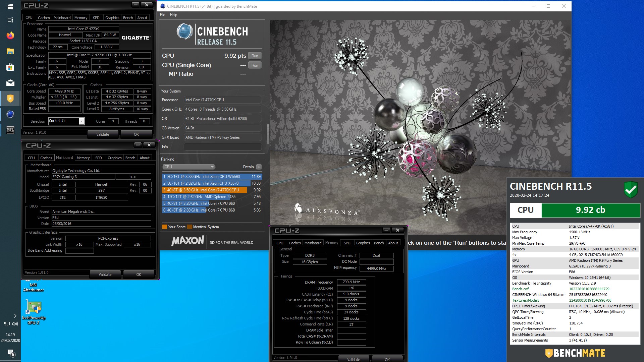Select the MSI Afterburner desktop label
The width and height of the screenshot is (644, 362).
[x=33, y=287]
